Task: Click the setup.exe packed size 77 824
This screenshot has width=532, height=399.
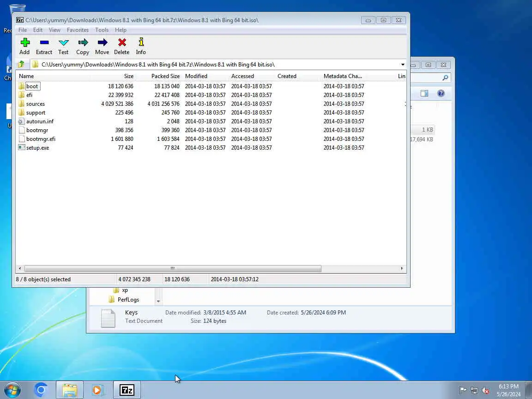Action: click(x=172, y=148)
